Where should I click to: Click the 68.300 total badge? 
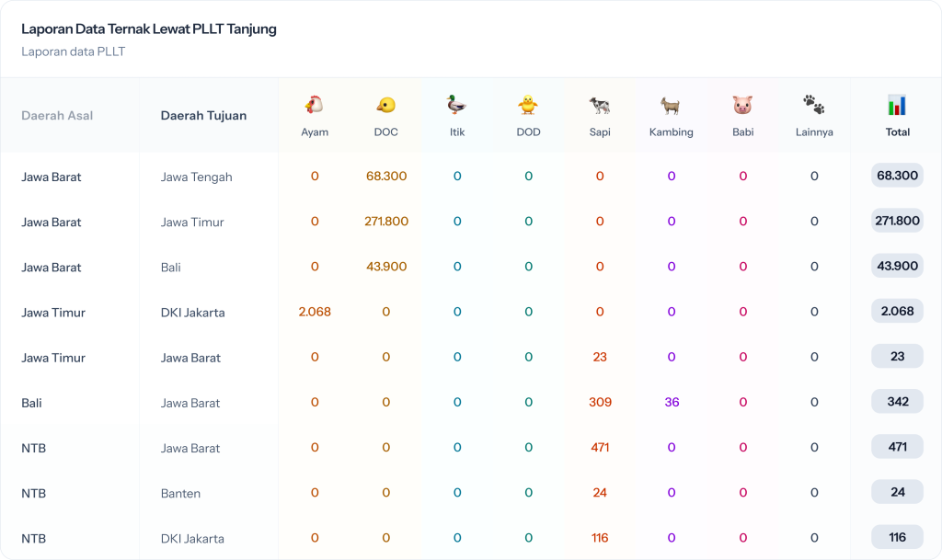click(x=897, y=176)
